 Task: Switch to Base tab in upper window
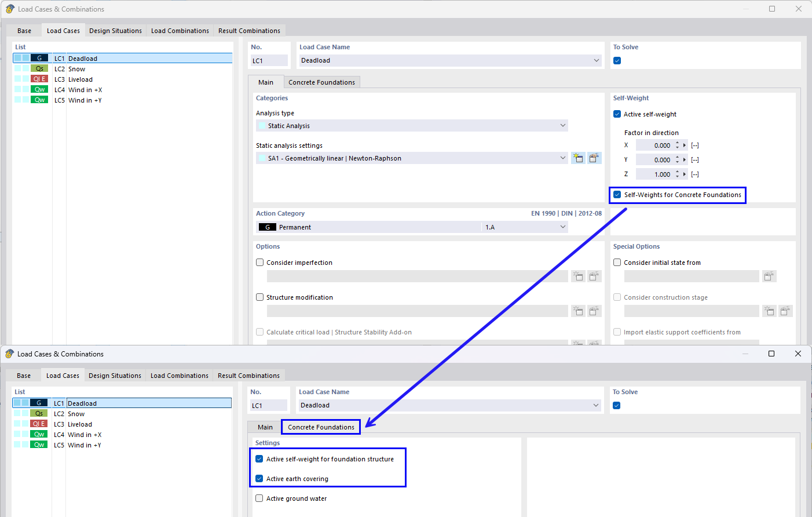24,31
